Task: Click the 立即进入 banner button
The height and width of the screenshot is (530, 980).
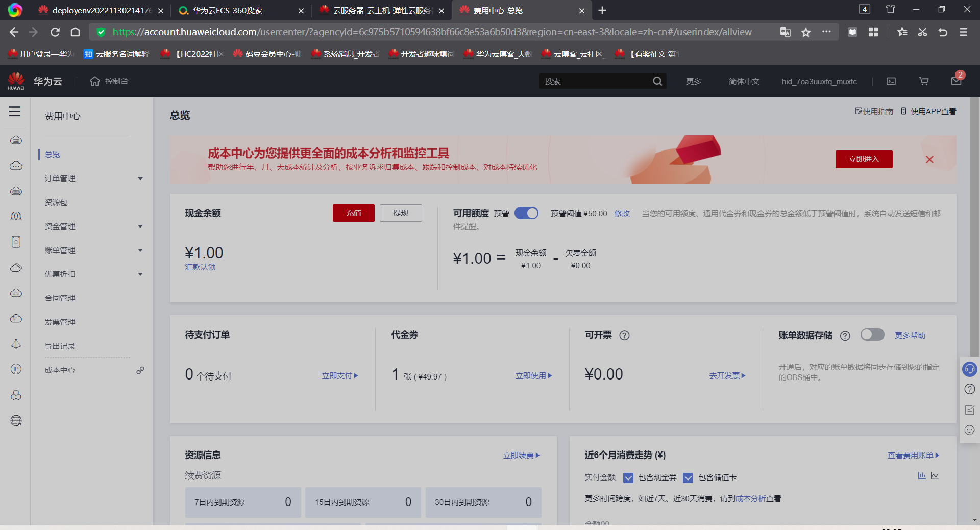Action: 864,159
